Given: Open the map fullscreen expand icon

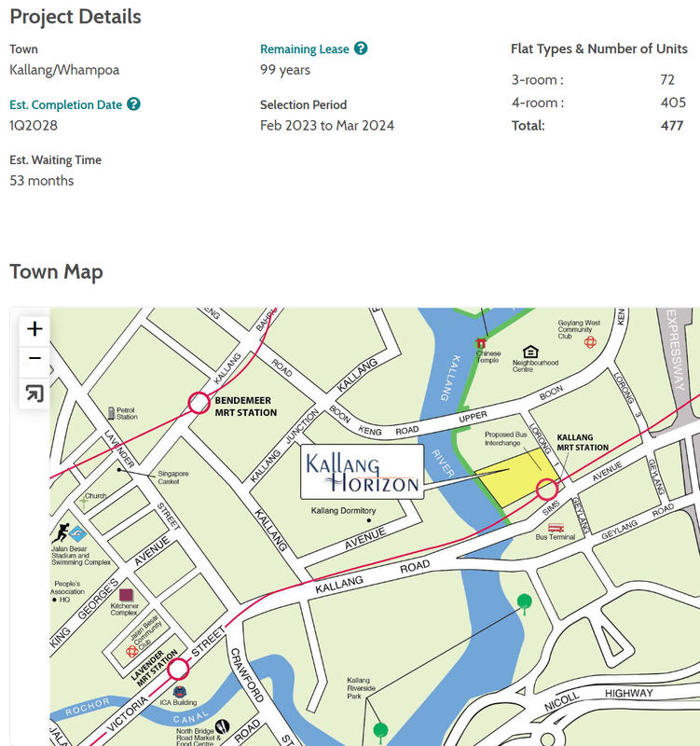Looking at the screenshot, I should click(x=34, y=393).
